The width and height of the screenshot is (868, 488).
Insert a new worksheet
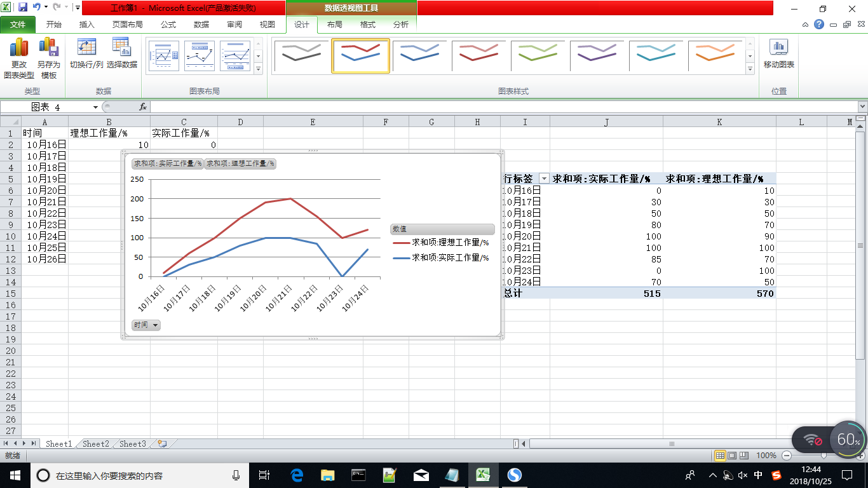pos(162,444)
